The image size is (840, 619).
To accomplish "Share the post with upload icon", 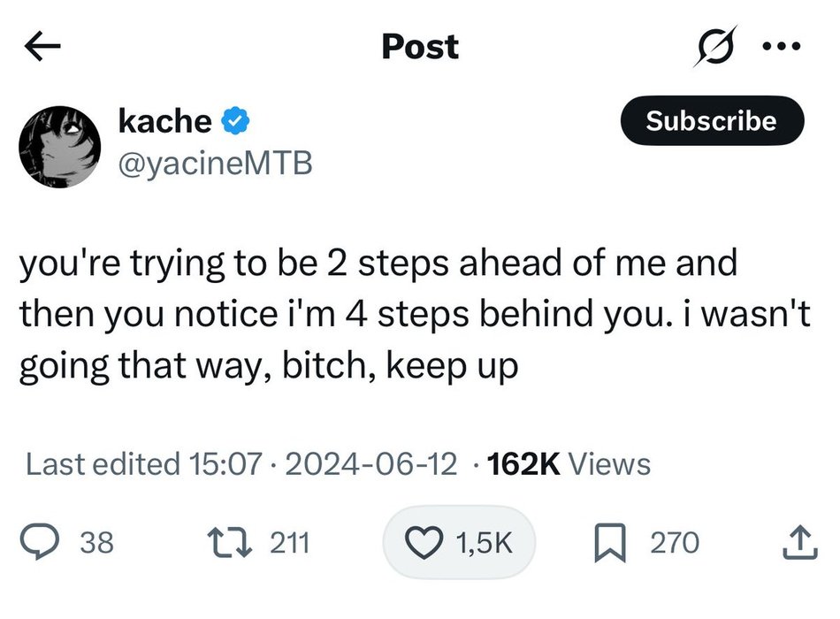I will (800, 542).
